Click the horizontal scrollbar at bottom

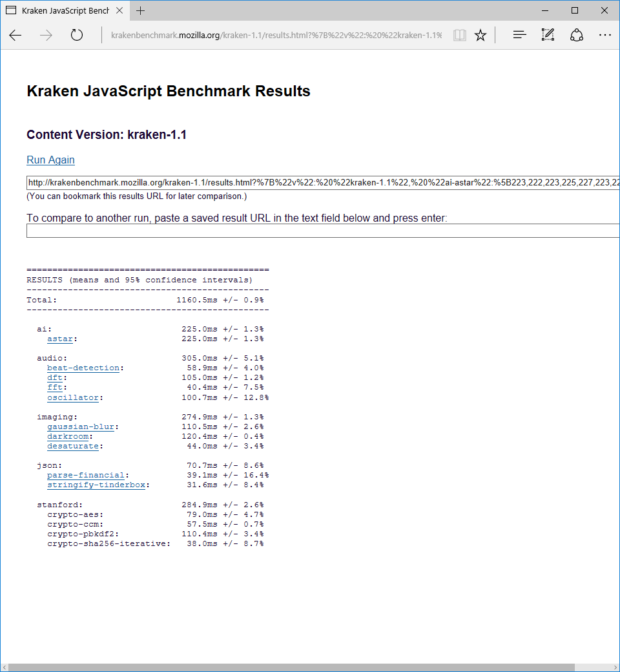(x=291, y=667)
